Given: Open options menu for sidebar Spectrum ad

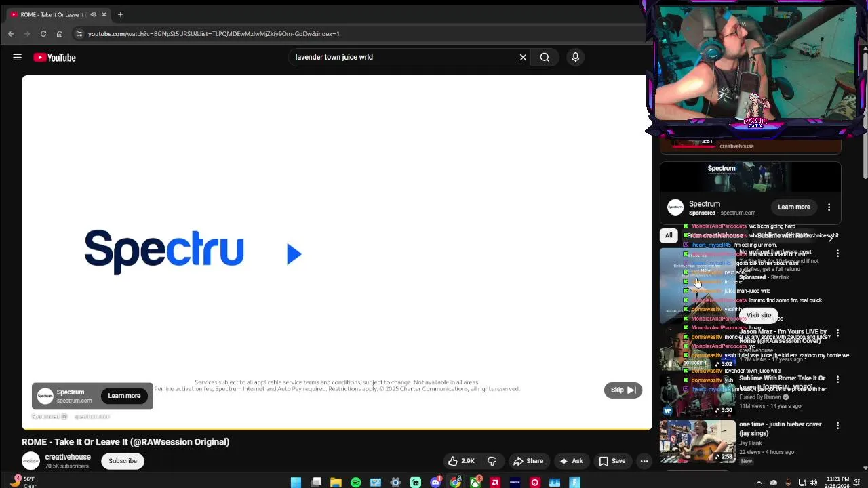Looking at the screenshot, I should pyautogui.click(x=829, y=207).
